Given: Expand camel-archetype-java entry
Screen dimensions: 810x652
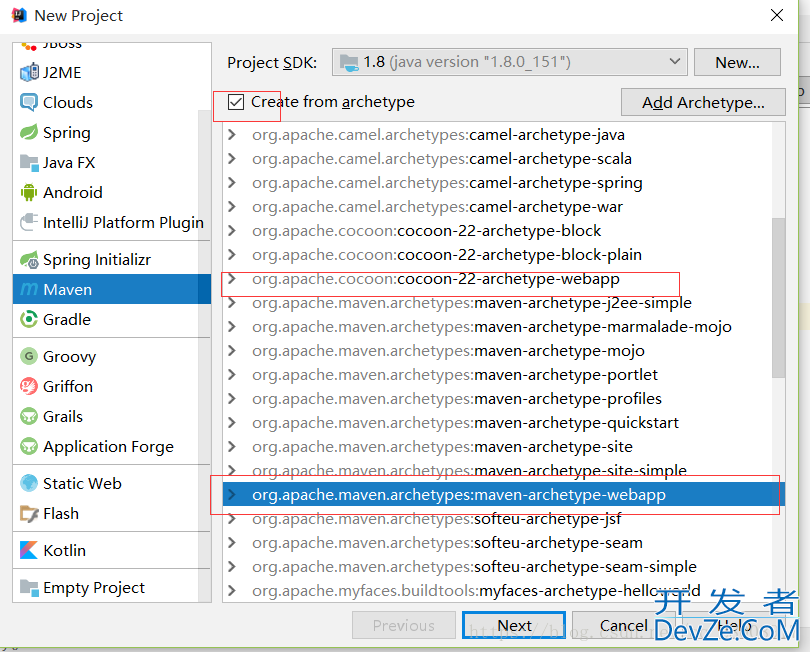Looking at the screenshot, I should (232, 135).
